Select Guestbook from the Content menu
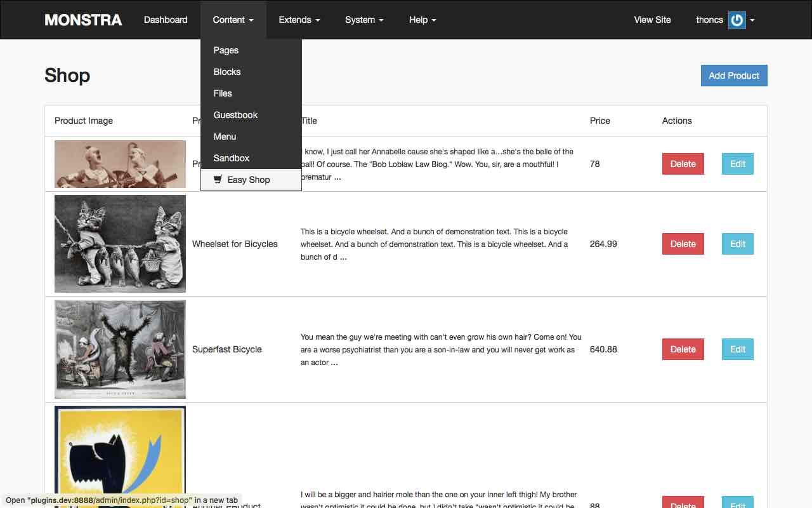 click(x=235, y=115)
